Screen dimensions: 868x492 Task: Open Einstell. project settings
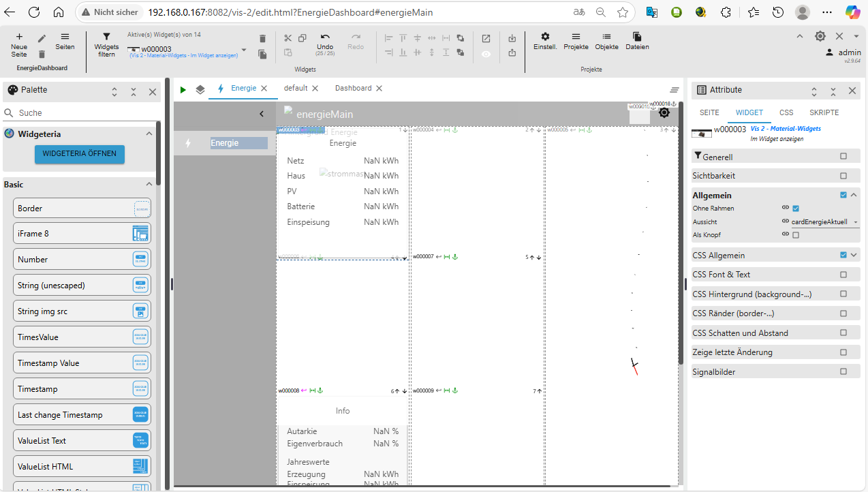(545, 42)
